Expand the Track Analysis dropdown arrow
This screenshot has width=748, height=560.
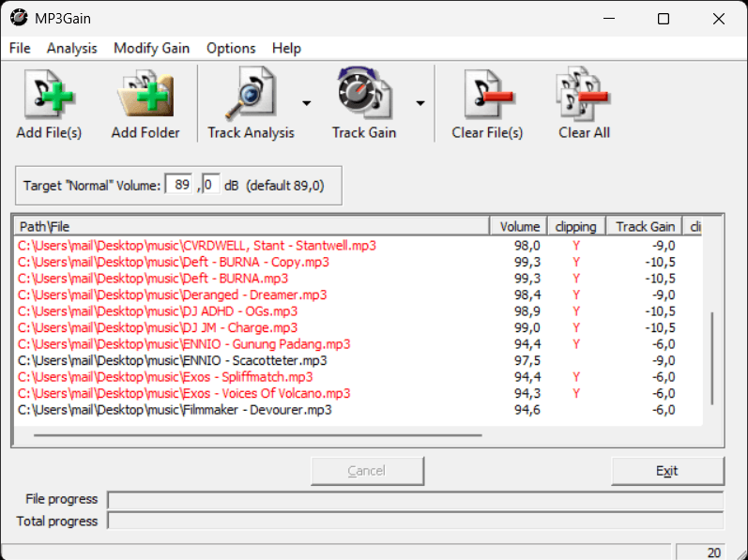coord(307,103)
